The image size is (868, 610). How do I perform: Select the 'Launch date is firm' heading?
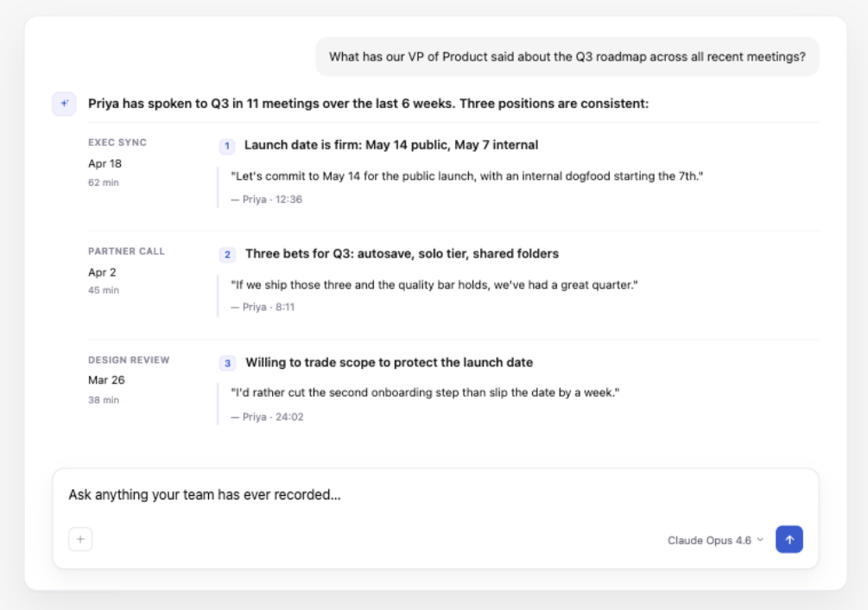[x=391, y=145]
